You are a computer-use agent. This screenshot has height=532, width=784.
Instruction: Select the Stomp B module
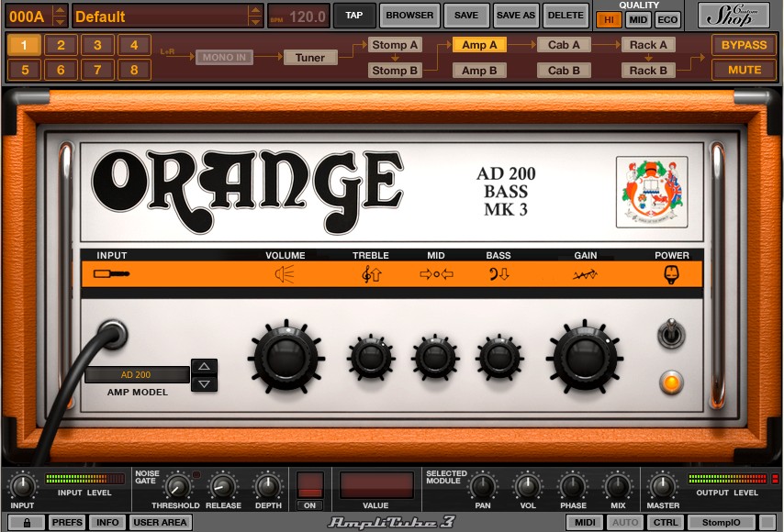(x=395, y=71)
